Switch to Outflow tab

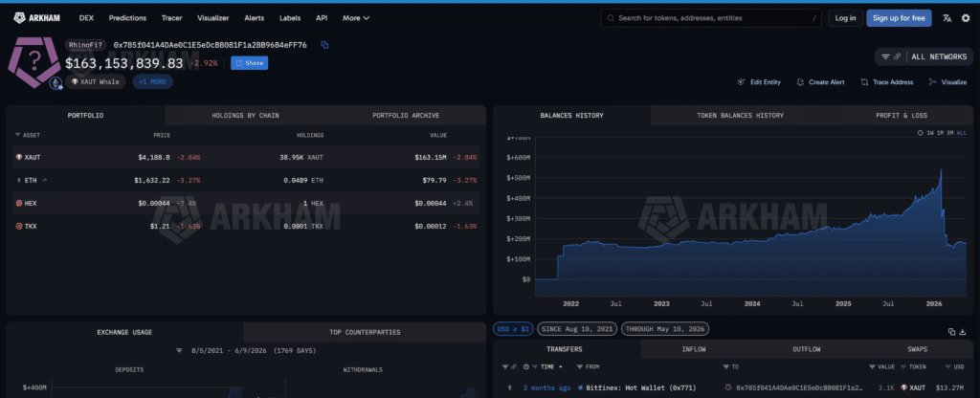(806, 349)
